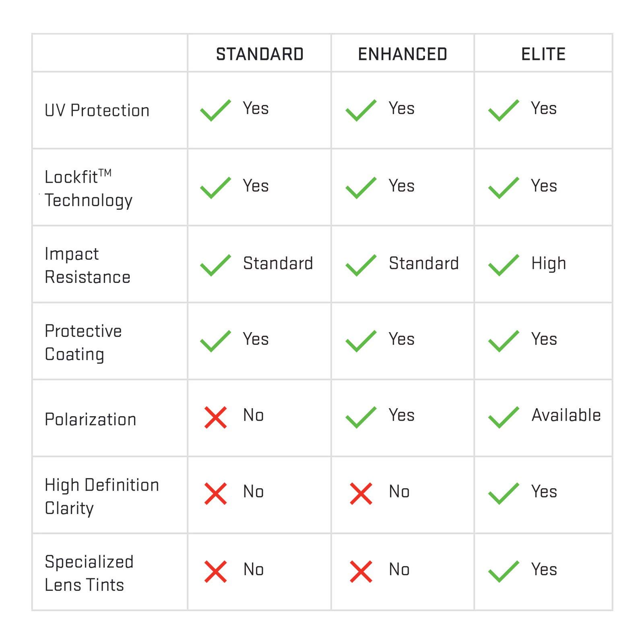Click the Polarization row label
The height and width of the screenshot is (644, 644).
pos(91,419)
